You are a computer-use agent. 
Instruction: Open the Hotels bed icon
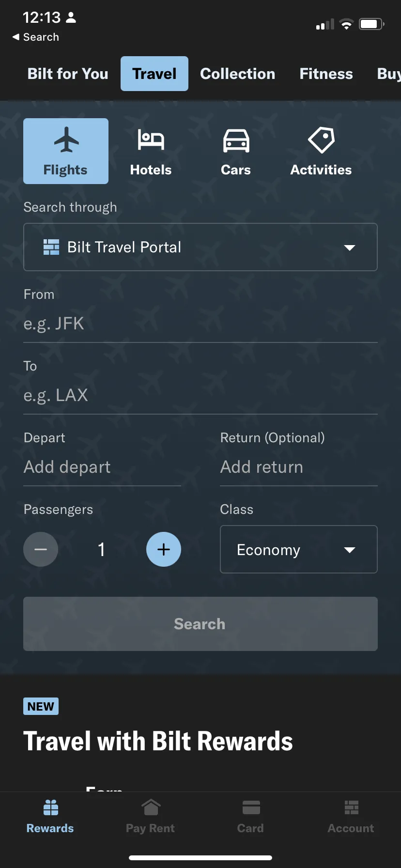tap(151, 140)
